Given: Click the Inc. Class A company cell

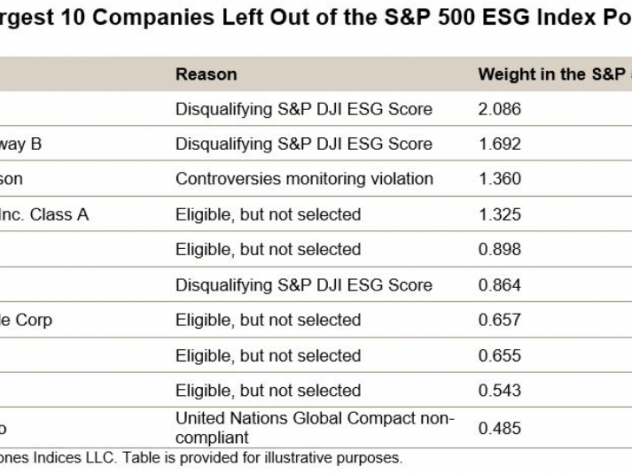Looking at the screenshot, I should 44,214.
